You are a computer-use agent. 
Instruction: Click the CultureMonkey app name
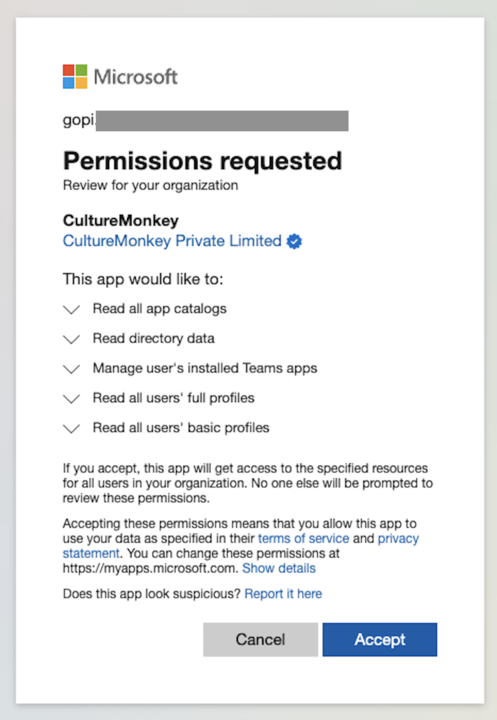tap(121, 220)
